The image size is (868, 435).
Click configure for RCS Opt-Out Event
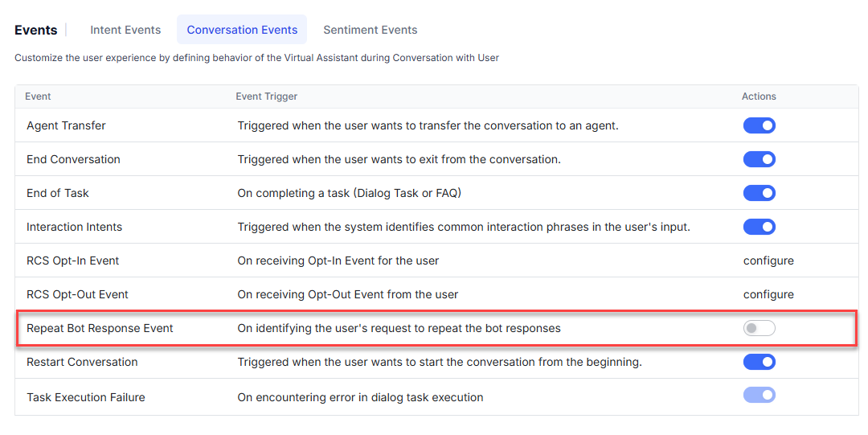click(x=768, y=294)
